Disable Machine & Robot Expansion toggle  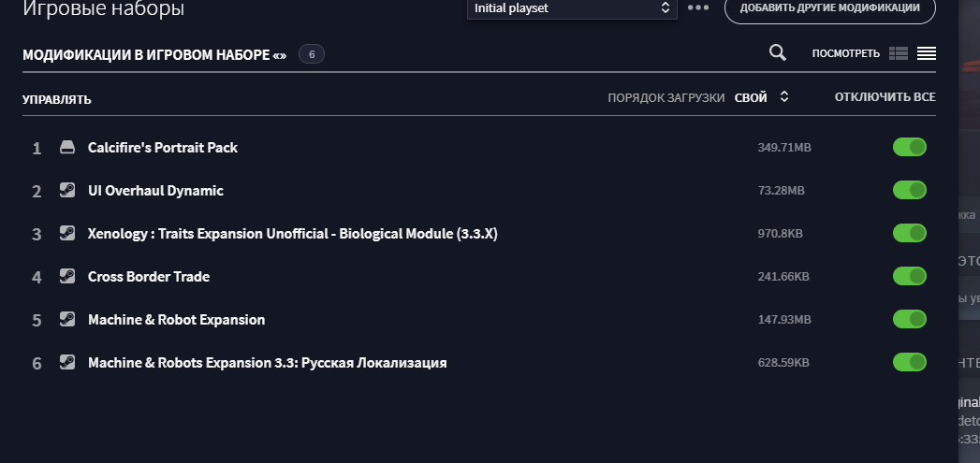coord(910,319)
